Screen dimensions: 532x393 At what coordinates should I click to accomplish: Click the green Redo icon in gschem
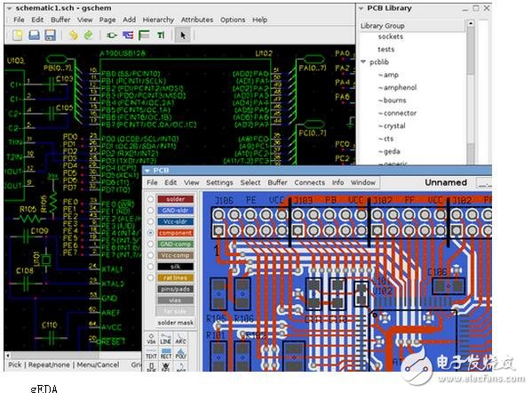[x=88, y=35]
